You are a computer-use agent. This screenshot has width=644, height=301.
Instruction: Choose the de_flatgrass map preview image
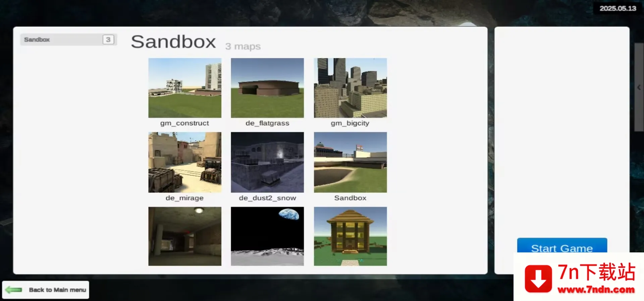[x=267, y=88]
